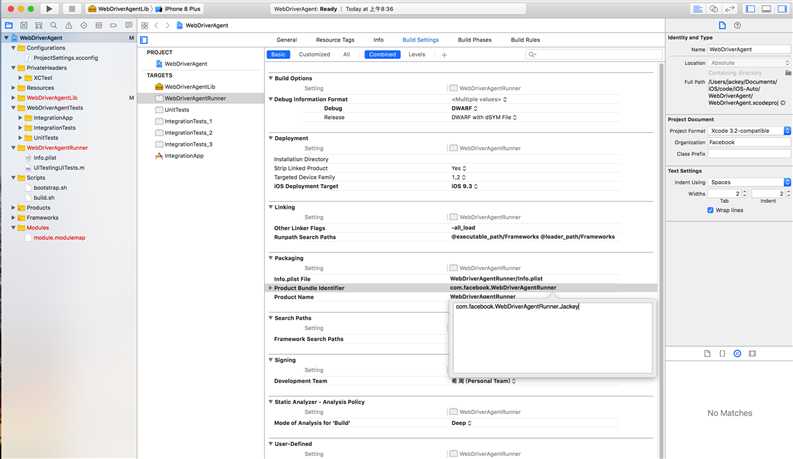793x459 pixels.
Task: Choose the iPhone 8 Plus destination
Action: (x=178, y=9)
